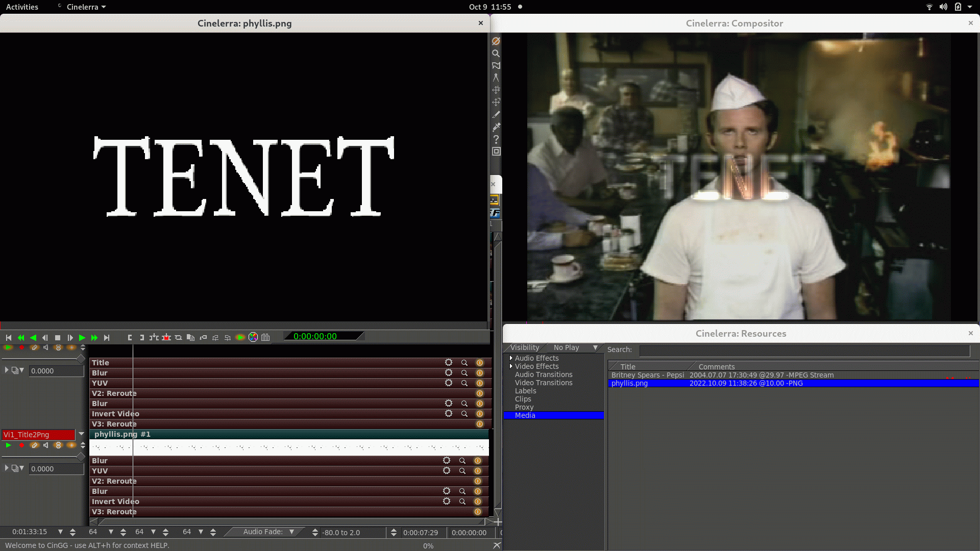Viewport: 980px width, 551px height.
Task: Toggle mute on Vi1_Title2Png track
Action: [46, 445]
